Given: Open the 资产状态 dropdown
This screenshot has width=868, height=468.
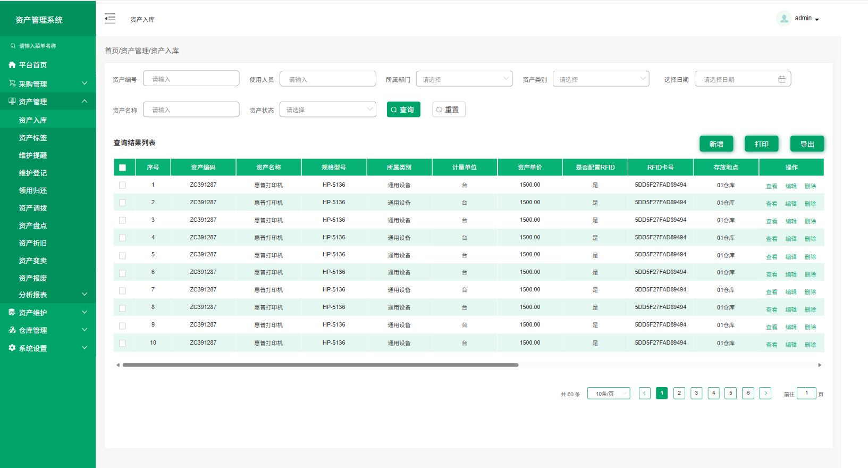Looking at the screenshot, I should coord(327,110).
